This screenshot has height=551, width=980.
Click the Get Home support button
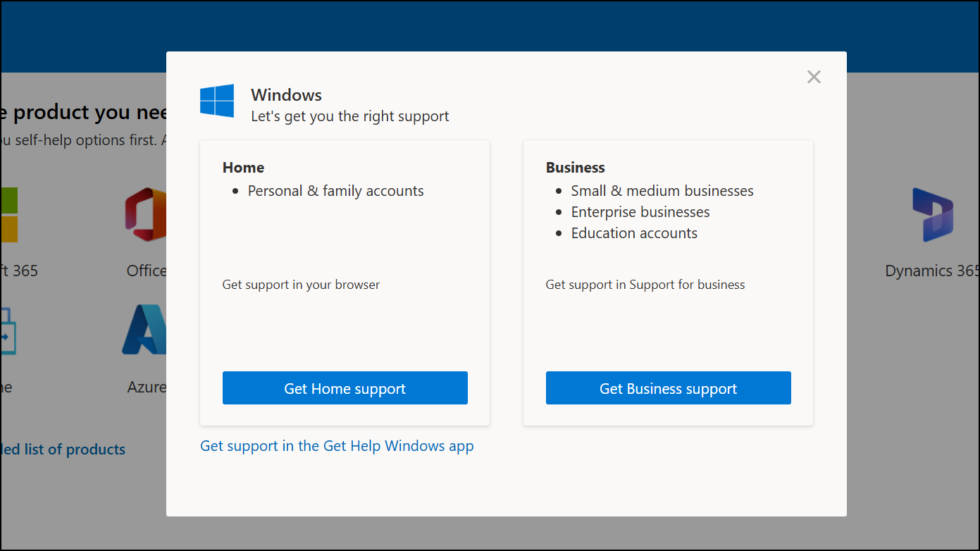(345, 388)
